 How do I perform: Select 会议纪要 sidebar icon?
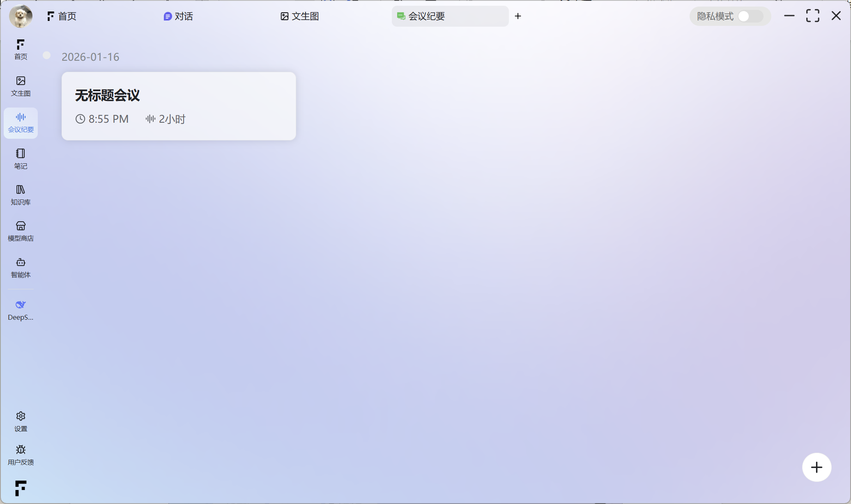[x=21, y=122]
